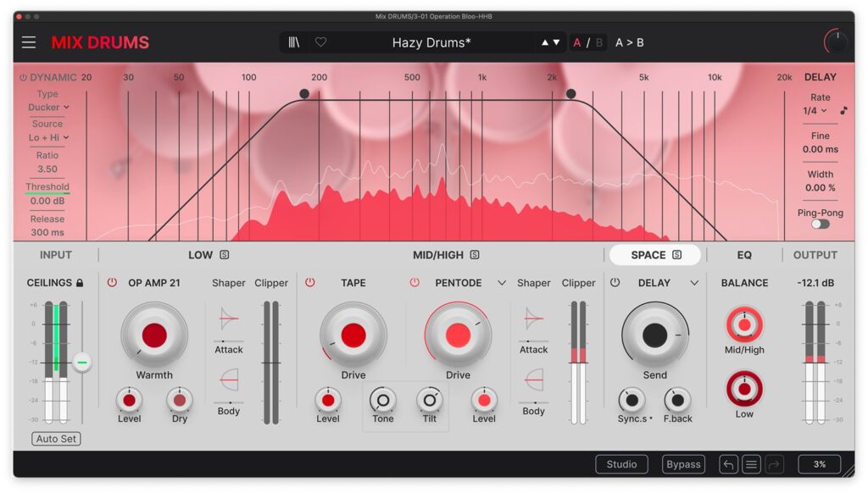868x493 pixels.
Task: Toggle the Ping-Pong switch
Action: tap(821, 224)
